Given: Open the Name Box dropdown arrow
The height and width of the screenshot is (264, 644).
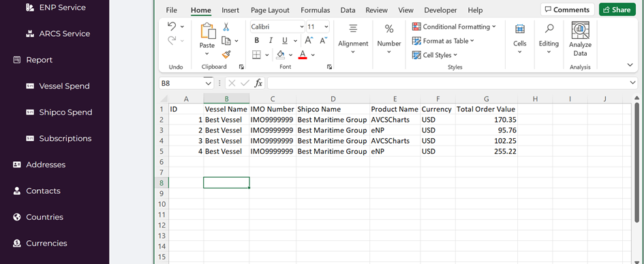Looking at the screenshot, I should coord(209,83).
